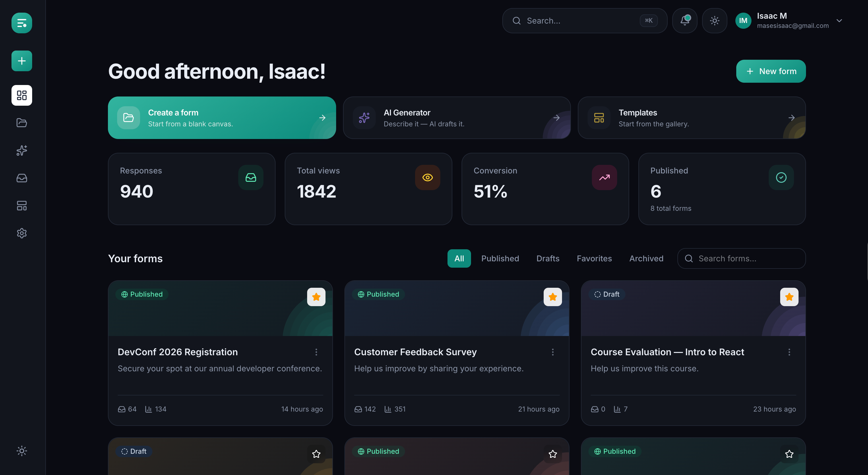This screenshot has width=868, height=475.
Task: Click DevConf responses count 64
Action: pos(127,409)
